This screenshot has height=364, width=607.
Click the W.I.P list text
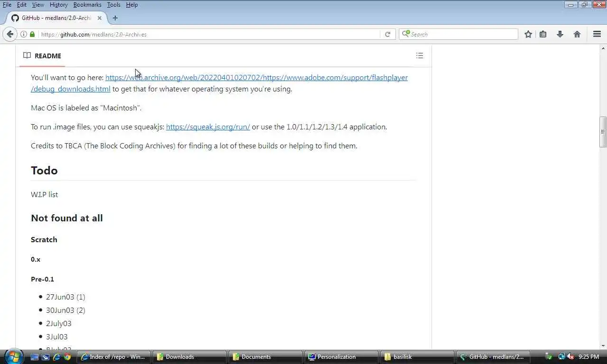click(x=45, y=195)
